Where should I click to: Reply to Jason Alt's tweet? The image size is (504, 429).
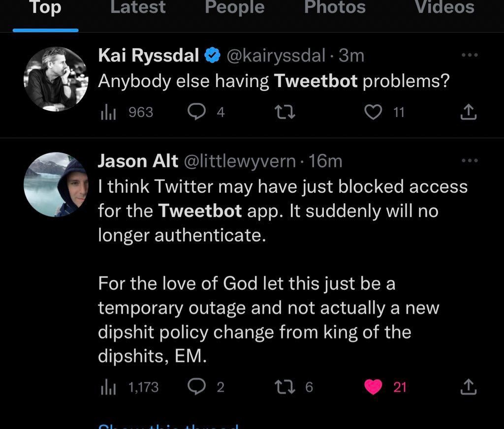click(x=197, y=387)
